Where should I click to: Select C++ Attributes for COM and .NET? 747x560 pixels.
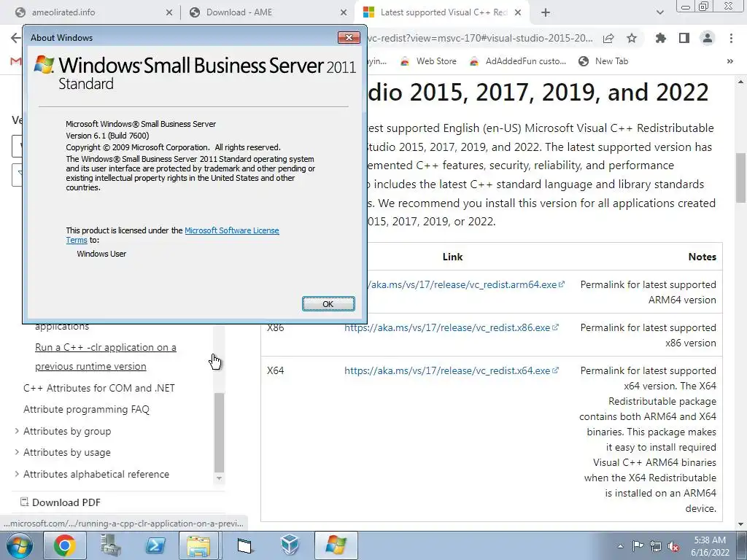(99, 388)
